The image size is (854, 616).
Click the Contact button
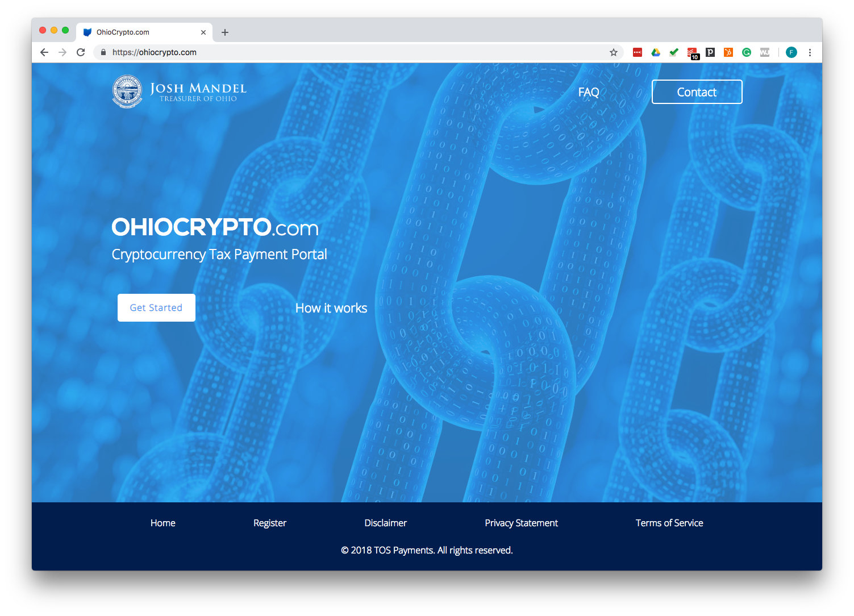click(x=697, y=92)
